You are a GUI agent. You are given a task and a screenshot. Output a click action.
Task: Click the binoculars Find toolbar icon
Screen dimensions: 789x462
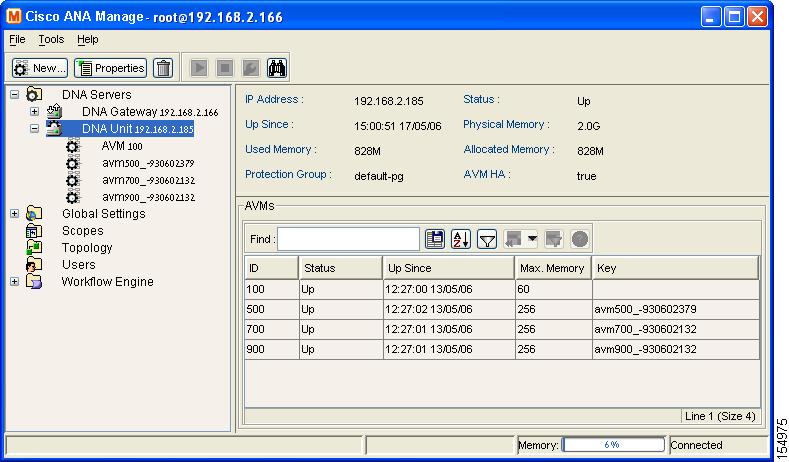tap(277, 68)
